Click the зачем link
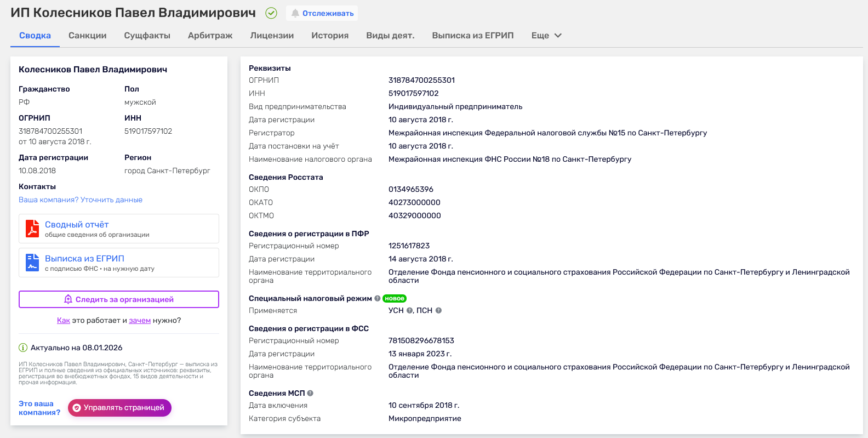868x438 pixels. [x=140, y=321]
